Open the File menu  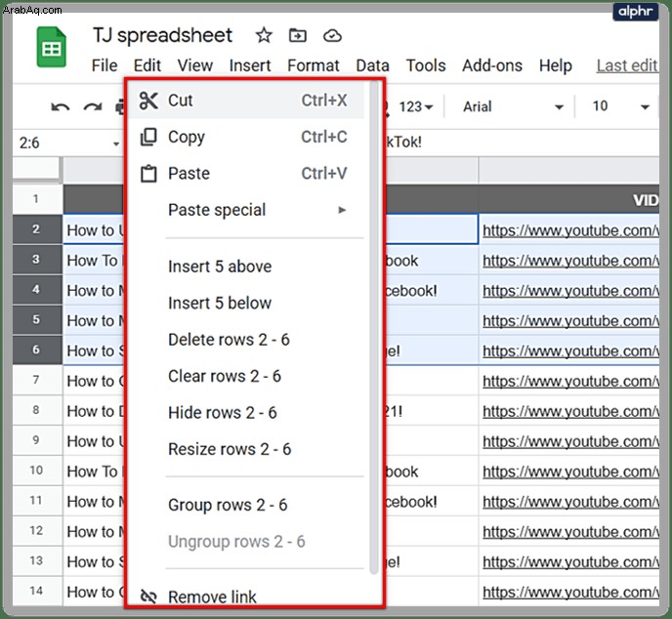coord(105,65)
